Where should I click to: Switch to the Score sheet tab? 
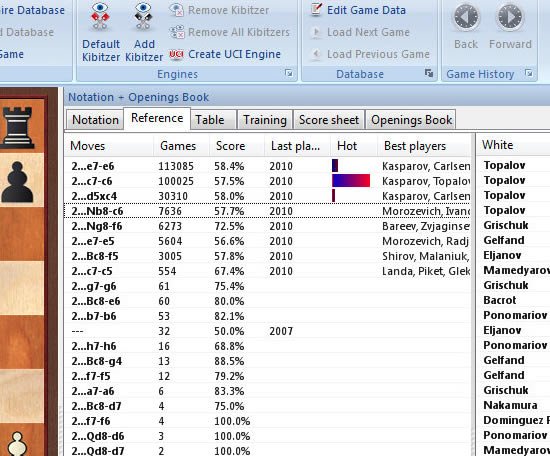tap(329, 120)
